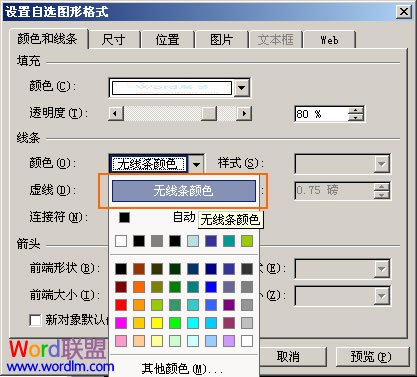This screenshot has width=417, height=377.
Task: Pick the bright green swatch
Action: tap(175, 323)
